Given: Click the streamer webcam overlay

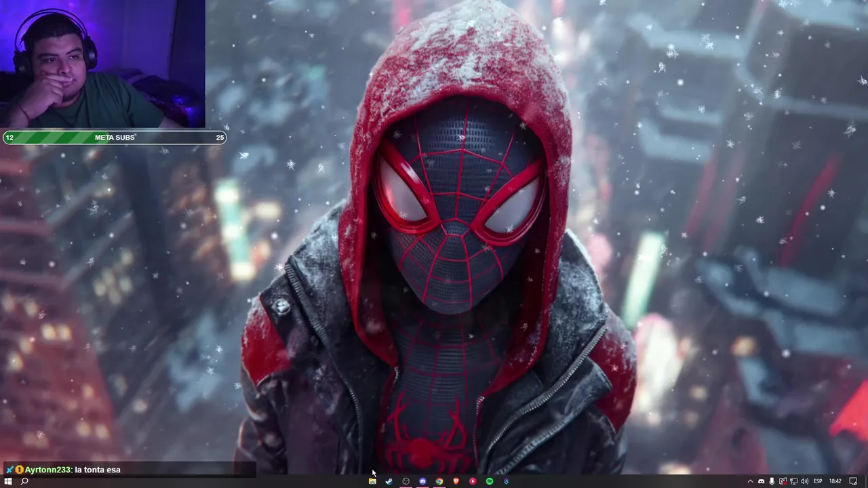Looking at the screenshot, I should click(x=102, y=64).
